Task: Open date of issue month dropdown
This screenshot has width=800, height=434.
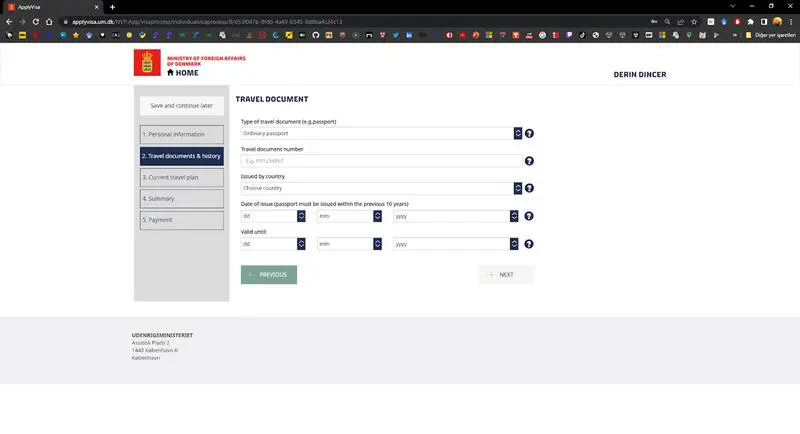Action: (349, 216)
